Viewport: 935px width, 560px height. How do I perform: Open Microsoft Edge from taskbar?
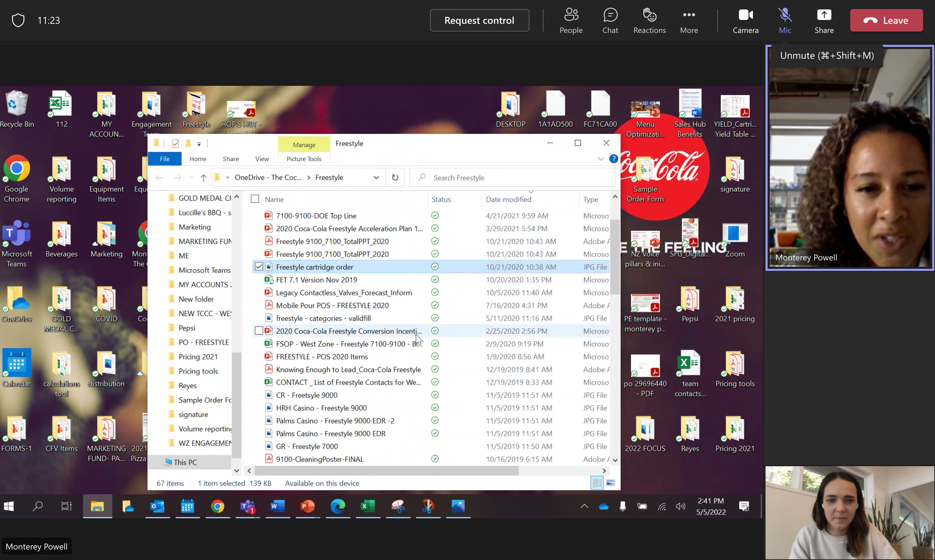pyautogui.click(x=338, y=506)
